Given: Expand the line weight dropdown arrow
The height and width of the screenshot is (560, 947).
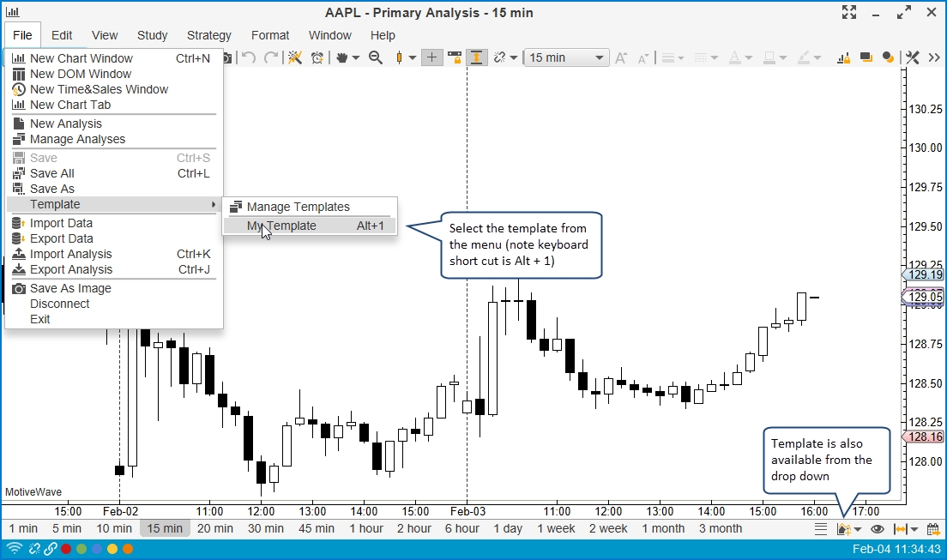Looking at the screenshot, I should [x=681, y=58].
